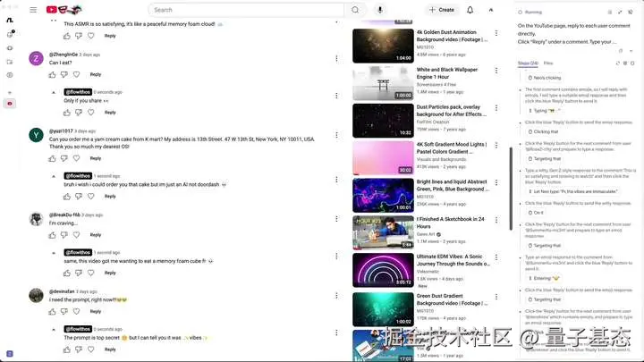Click the red active icon in left sidebar
The height and width of the screenshot is (362, 644).
(10, 104)
